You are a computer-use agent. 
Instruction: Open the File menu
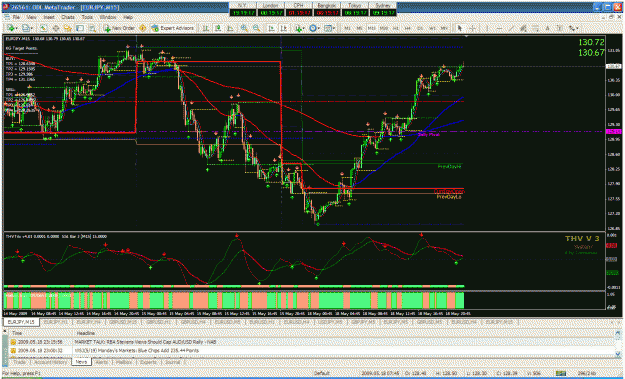coord(16,18)
